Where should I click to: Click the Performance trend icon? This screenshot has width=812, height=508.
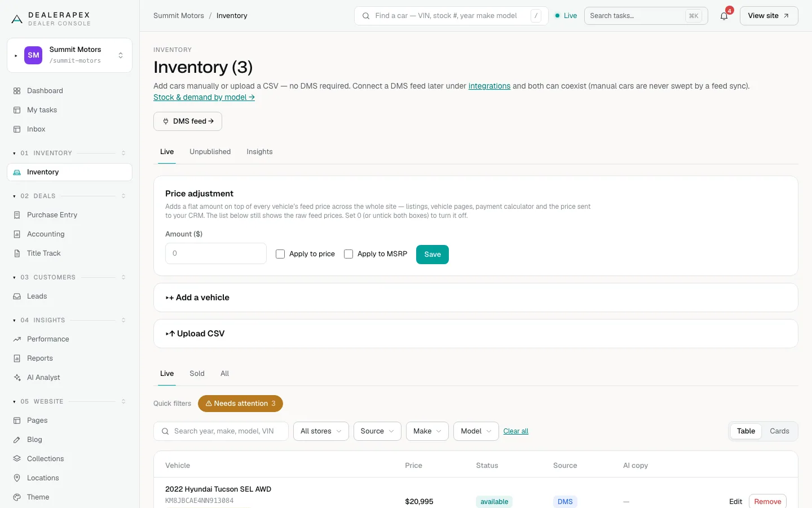[x=17, y=339]
